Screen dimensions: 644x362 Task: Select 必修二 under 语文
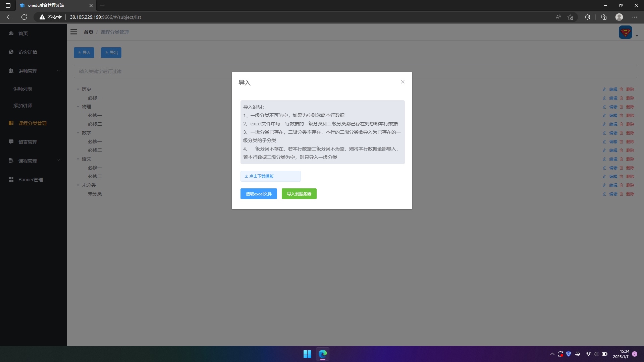pos(95,176)
